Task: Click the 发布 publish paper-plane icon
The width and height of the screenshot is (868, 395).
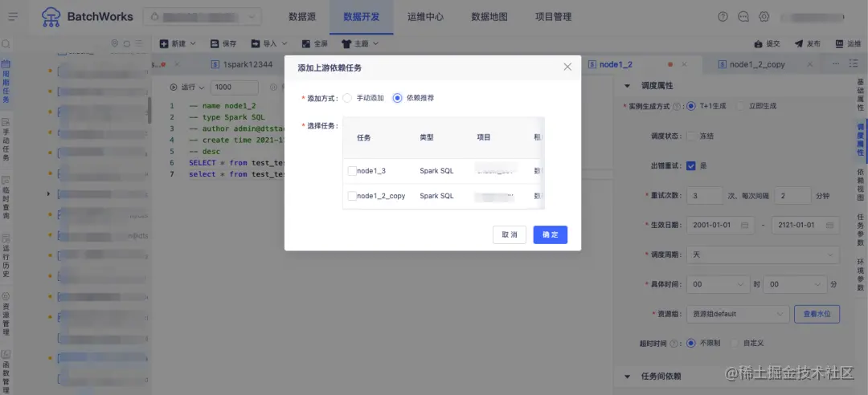Action: point(799,43)
